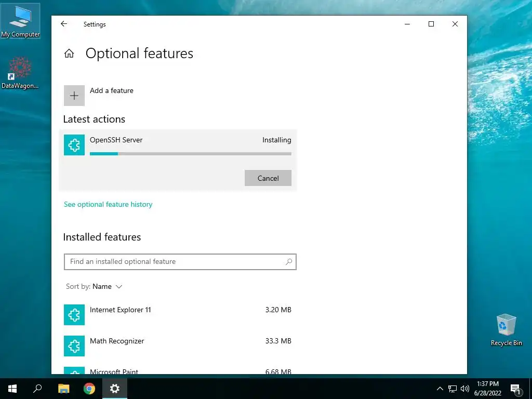Open the Windows Start menu
Image resolution: width=532 pixels, height=399 pixels.
[x=12, y=389]
